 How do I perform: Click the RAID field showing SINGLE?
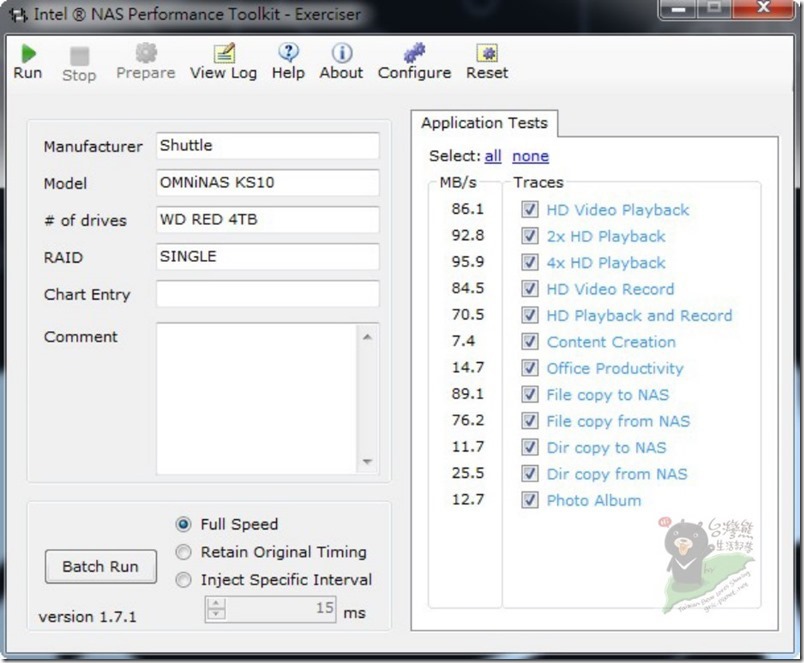point(268,256)
